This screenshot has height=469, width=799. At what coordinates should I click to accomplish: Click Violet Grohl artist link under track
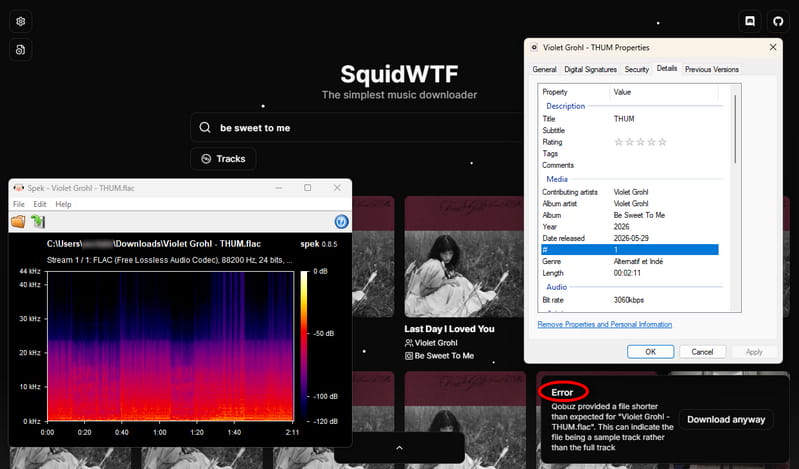click(x=436, y=343)
